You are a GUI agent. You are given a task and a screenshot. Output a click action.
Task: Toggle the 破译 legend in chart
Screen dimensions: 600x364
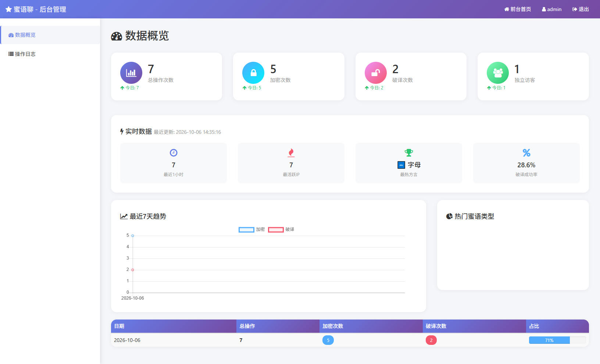[x=281, y=229]
